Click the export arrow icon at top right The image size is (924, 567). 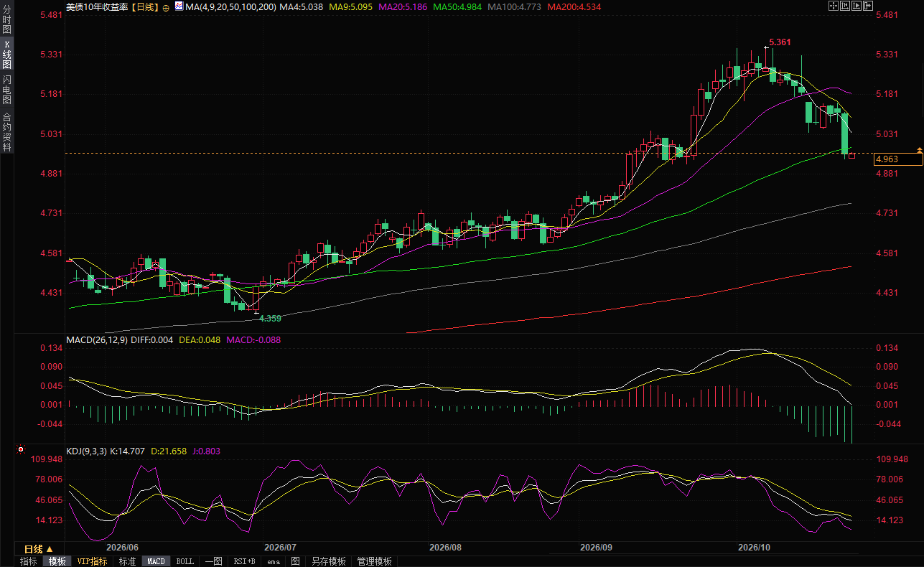(868, 6)
